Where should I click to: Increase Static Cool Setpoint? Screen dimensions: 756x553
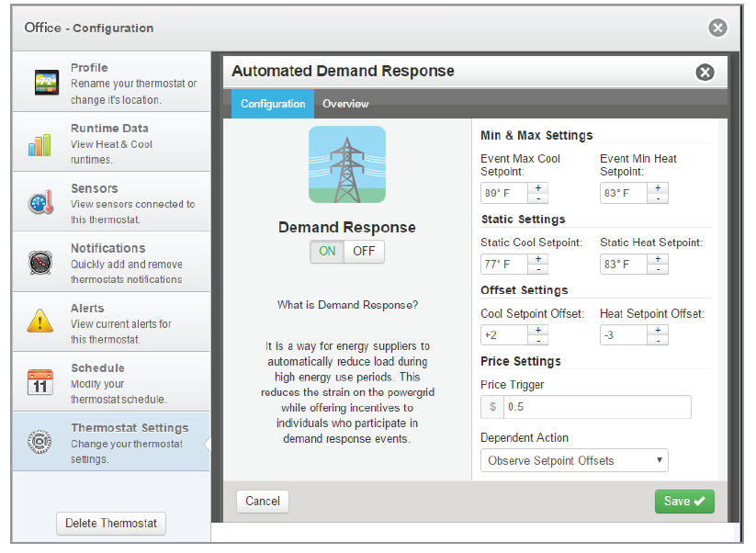pos(538,259)
